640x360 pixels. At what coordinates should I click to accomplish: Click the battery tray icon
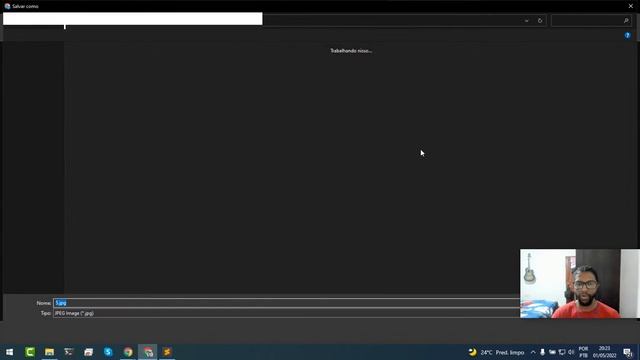pos(552,352)
